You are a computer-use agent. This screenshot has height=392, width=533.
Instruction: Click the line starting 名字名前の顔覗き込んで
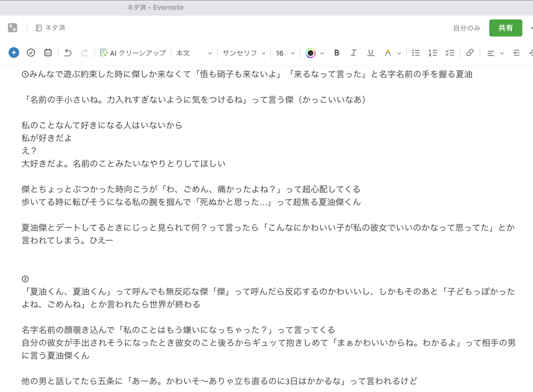coord(178,330)
